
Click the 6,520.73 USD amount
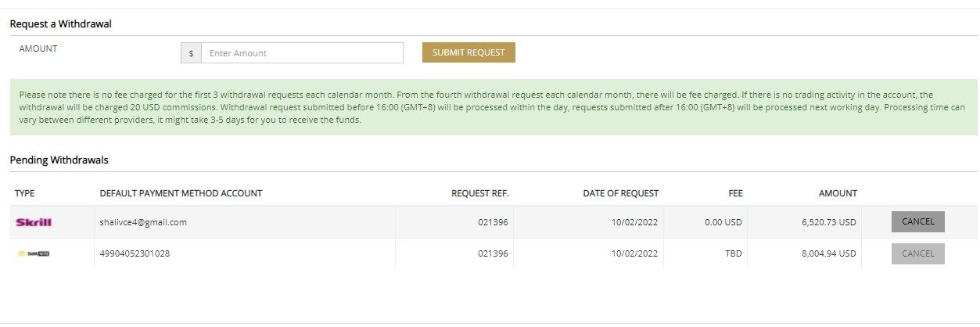(x=828, y=222)
